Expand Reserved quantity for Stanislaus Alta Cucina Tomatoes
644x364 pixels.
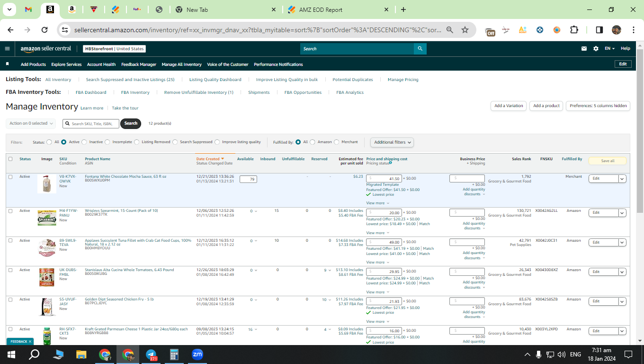point(330,270)
